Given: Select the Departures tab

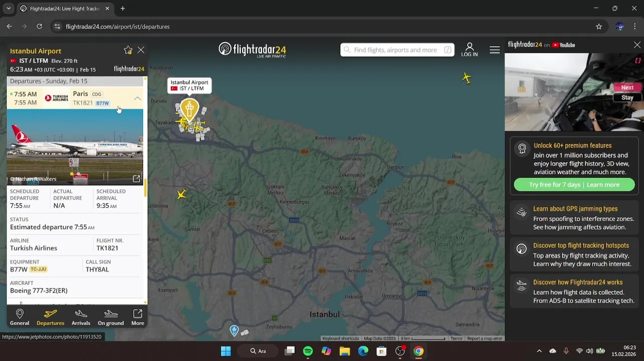Looking at the screenshot, I should tap(50, 317).
